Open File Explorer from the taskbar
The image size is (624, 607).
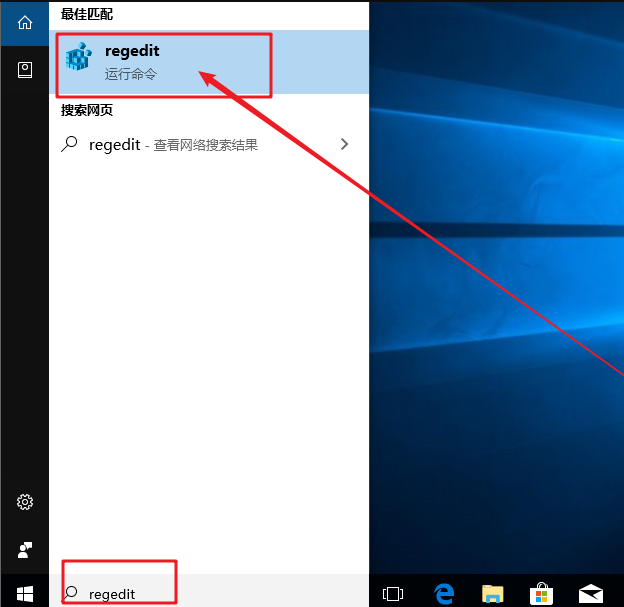click(x=492, y=593)
